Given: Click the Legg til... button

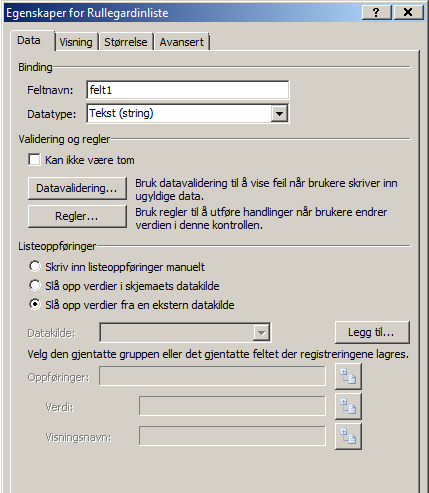Looking at the screenshot, I should [x=372, y=332].
